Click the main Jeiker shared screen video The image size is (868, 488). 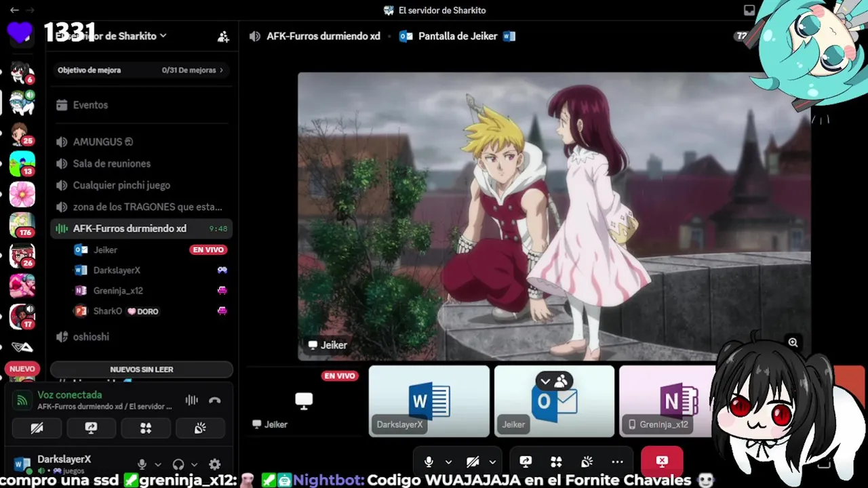(554, 217)
